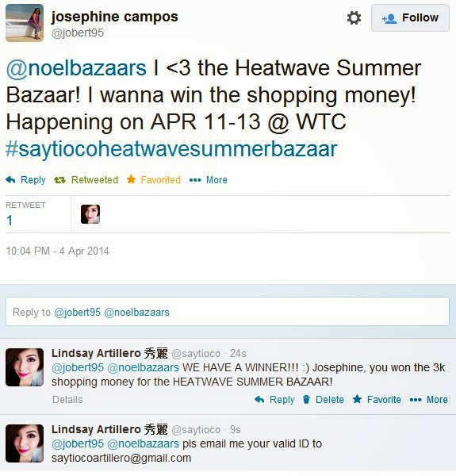
Task: Open More menu on winner reply
Action: [429, 400]
